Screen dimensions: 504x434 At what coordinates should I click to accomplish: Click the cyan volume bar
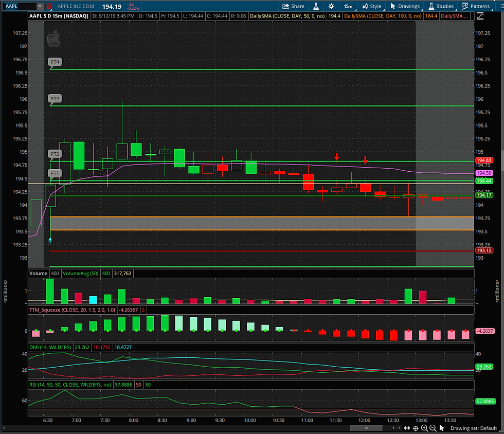[x=93, y=300]
